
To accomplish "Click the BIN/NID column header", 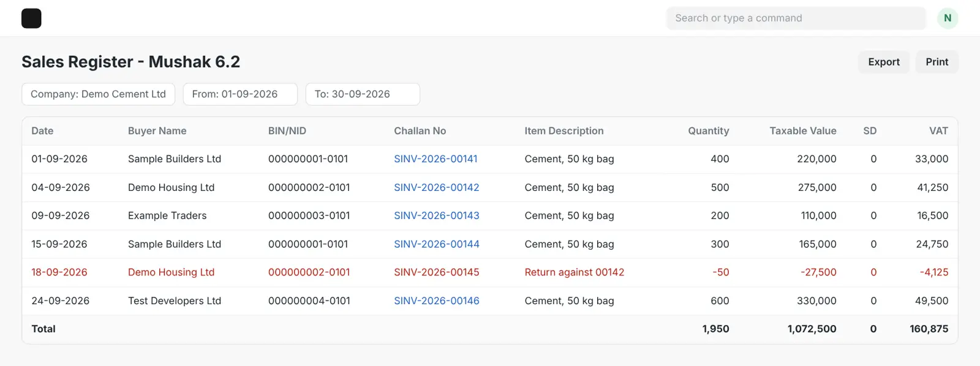I will pos(287,131).
